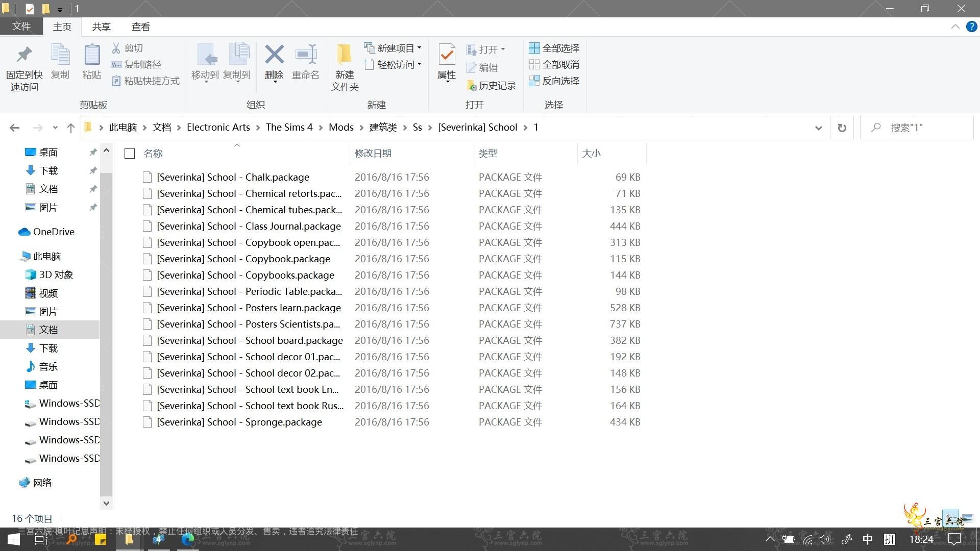Image resolution: width=980 pixels, height=551 pixels.
Task: Select file School - Spronge.package
Action: 239,422
